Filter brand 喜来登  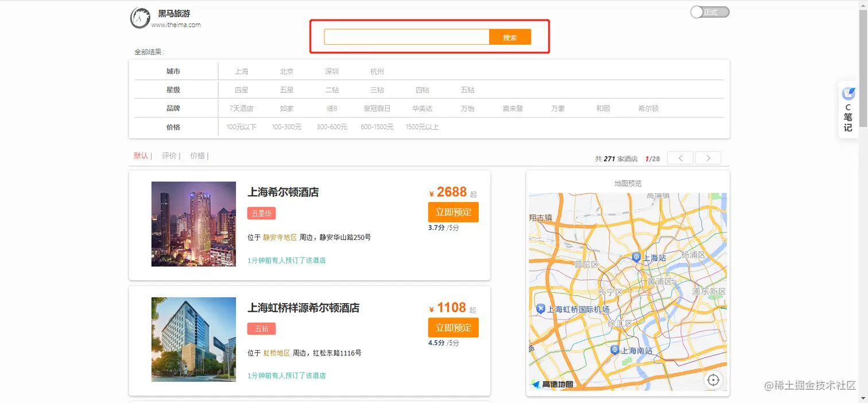coord(513,108)
